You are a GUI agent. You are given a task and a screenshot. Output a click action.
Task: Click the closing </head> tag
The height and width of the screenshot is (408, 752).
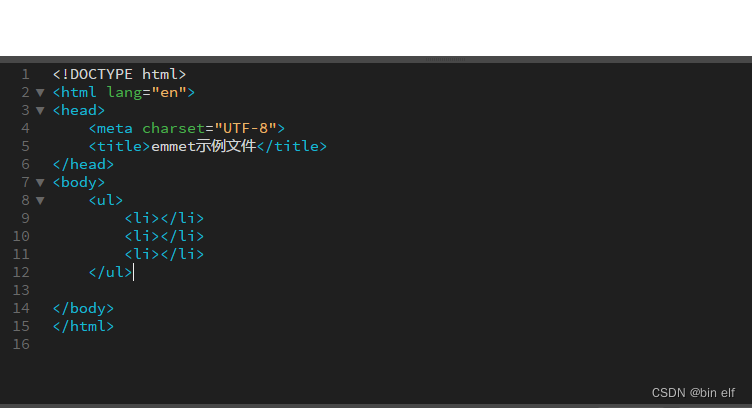click(83, 164)
